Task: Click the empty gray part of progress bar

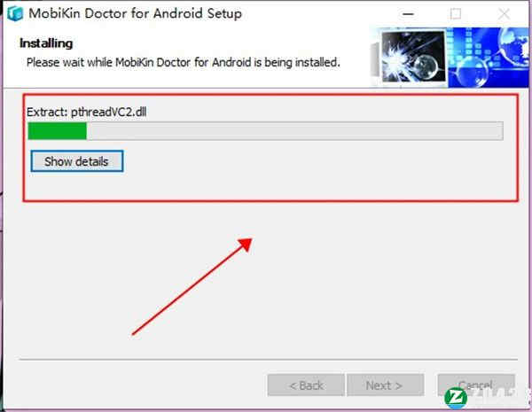Action: [x=294, y=131]
